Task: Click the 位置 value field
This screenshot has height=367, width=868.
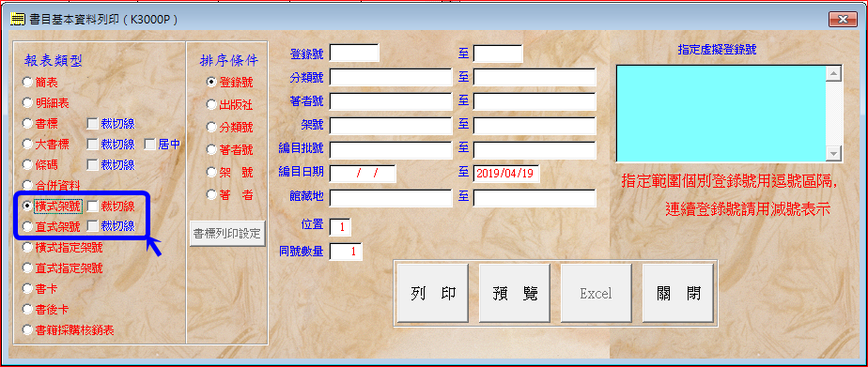Action: (340, 226)
